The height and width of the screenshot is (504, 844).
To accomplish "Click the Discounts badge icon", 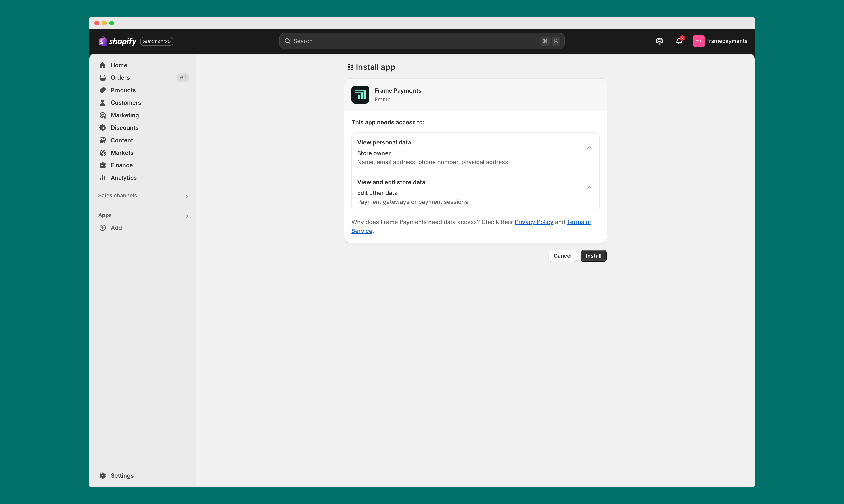I will pos(102,128).
